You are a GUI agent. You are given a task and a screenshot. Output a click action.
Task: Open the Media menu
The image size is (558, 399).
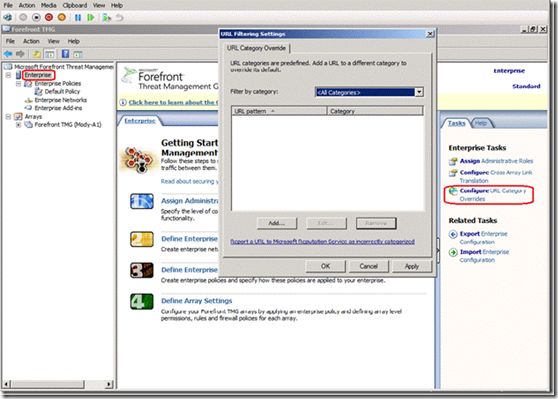tap(48, 5)
